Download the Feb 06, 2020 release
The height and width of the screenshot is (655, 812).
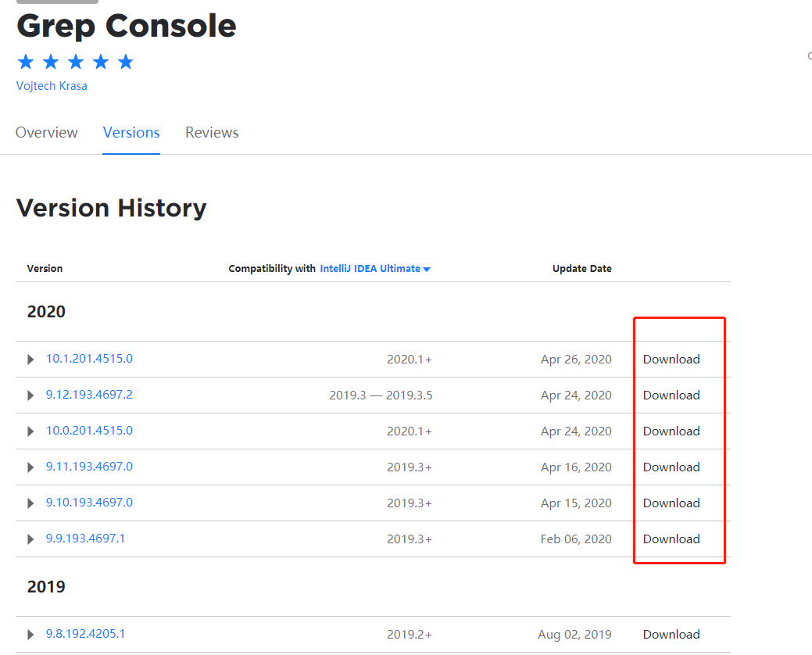tap(671, 539)
